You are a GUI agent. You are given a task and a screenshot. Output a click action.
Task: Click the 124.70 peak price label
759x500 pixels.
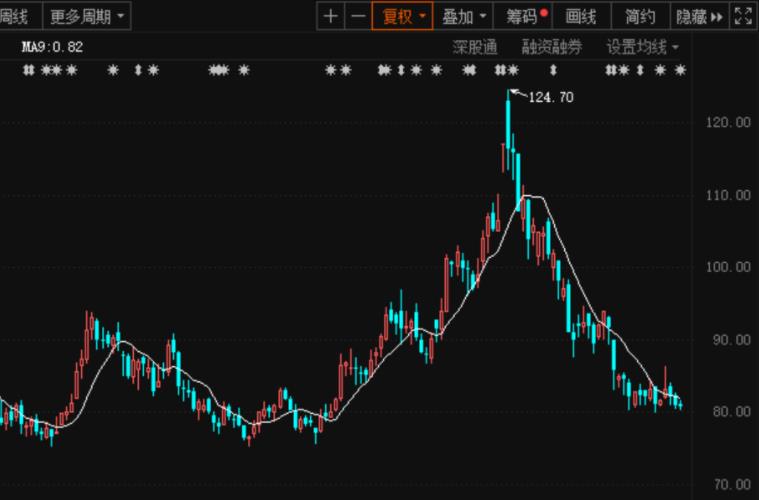551,97
